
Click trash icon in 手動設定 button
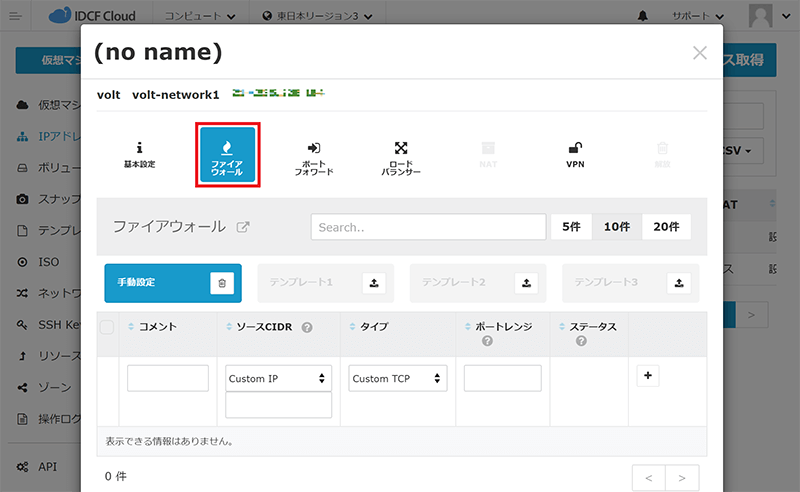(222, 284)
